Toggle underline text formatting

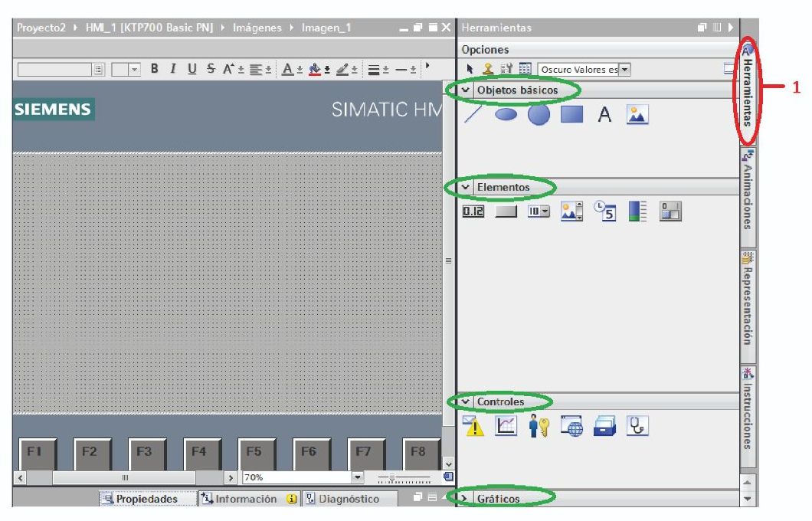(192, 69)
